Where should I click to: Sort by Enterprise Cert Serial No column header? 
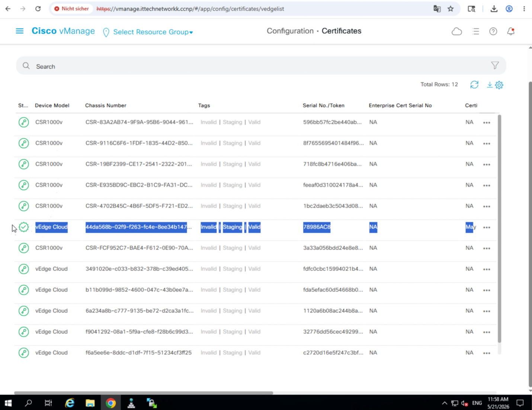point(400,105)
